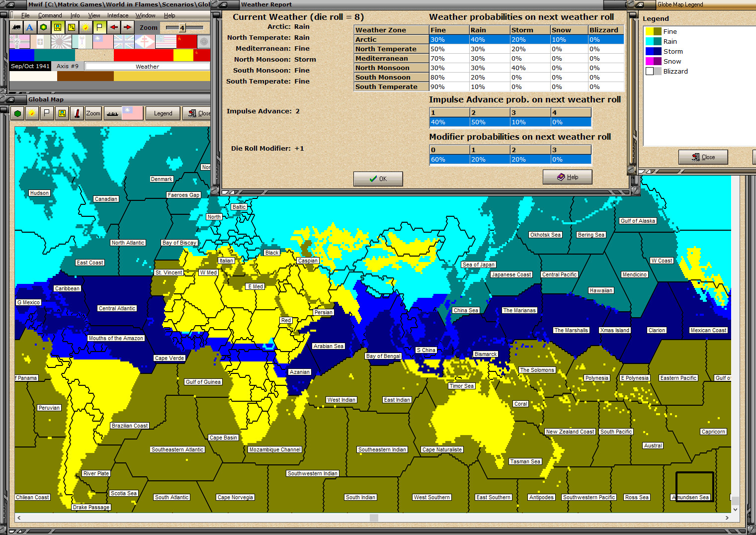
Task: Select the South Temperate weather zone row
Action: [489, 87]
